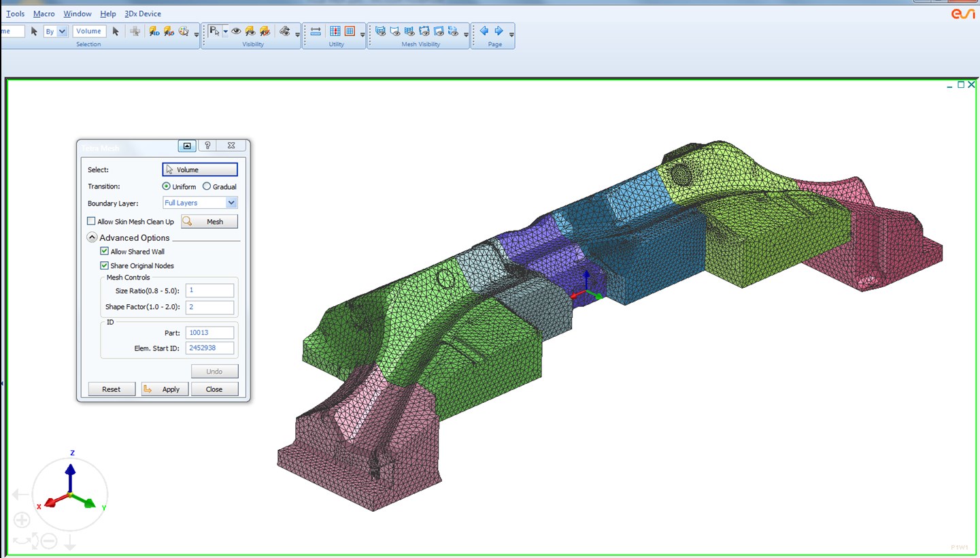Screen dimensions: 980x558
Task: Click the yellow block icon with red mark
Action: click(x=169, y=31)
